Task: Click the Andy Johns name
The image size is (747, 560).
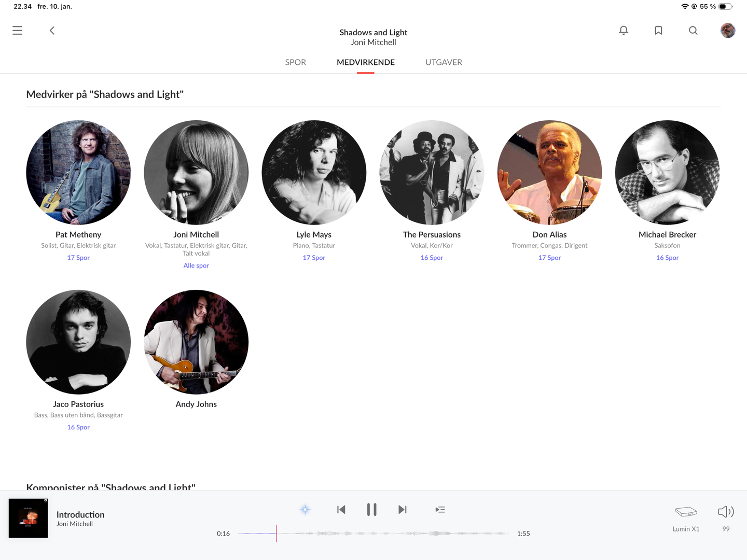Action: click(x=196, y=404)
